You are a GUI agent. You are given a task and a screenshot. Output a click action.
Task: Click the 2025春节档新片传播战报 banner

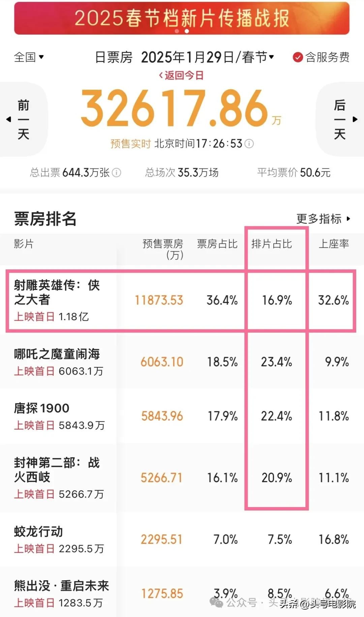click(x=182, y=18)
